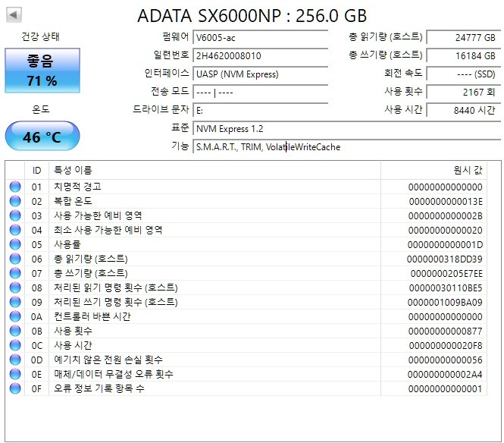Image resolution: width=504 pixels, height=443 pixels.
Task: Select the interface field UASP (NVM Express)
Action: [261, 74]
